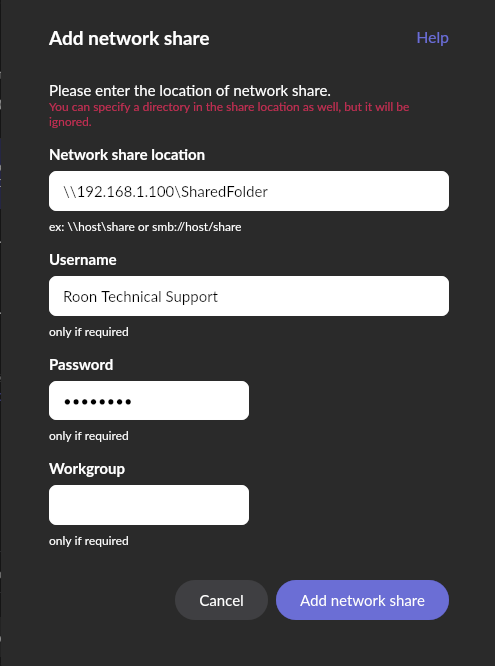The width and height of the screenshot is (495, 666).
Task: Click the Workgroup label
Action: (x=87, y=469)
